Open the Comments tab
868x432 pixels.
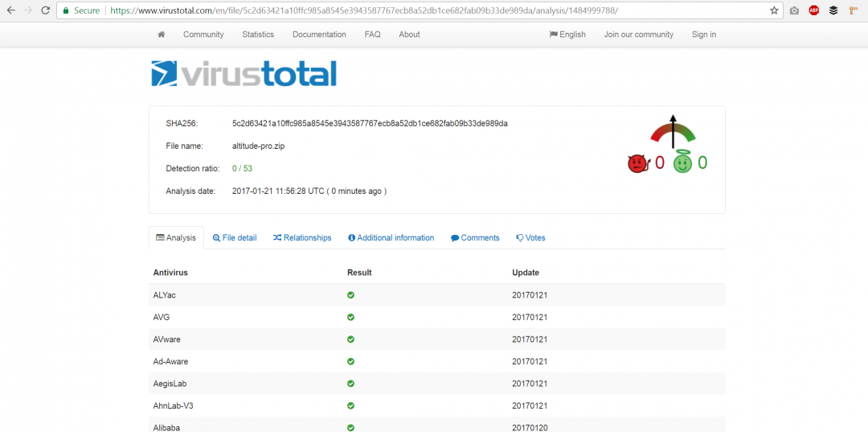475,237
